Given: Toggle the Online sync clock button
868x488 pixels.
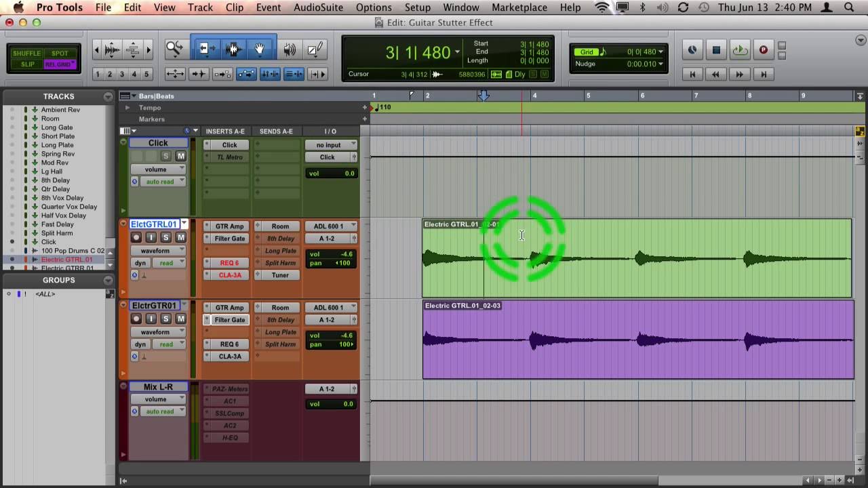Looking at the screenshot, I should [x=692, y=49].
